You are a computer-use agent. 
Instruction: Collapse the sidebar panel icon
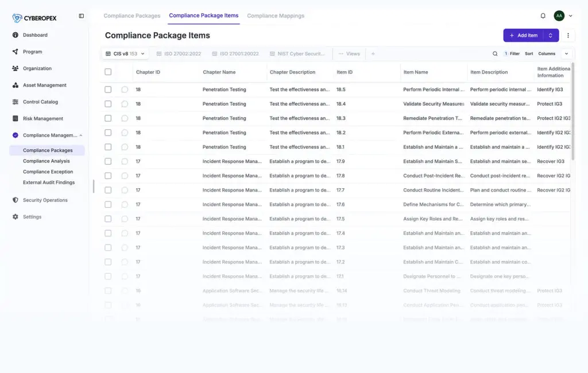coord(82,15)
